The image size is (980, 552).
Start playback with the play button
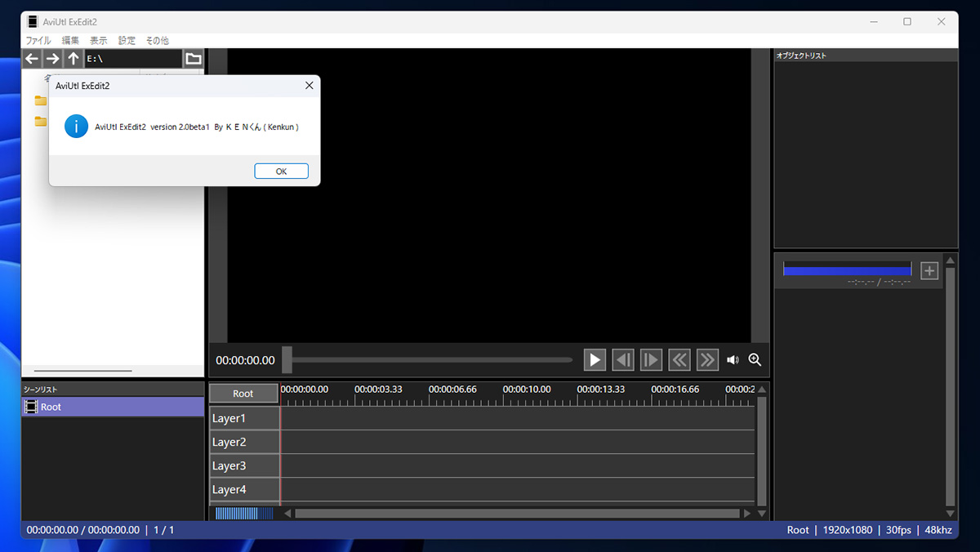click(595, 360)
